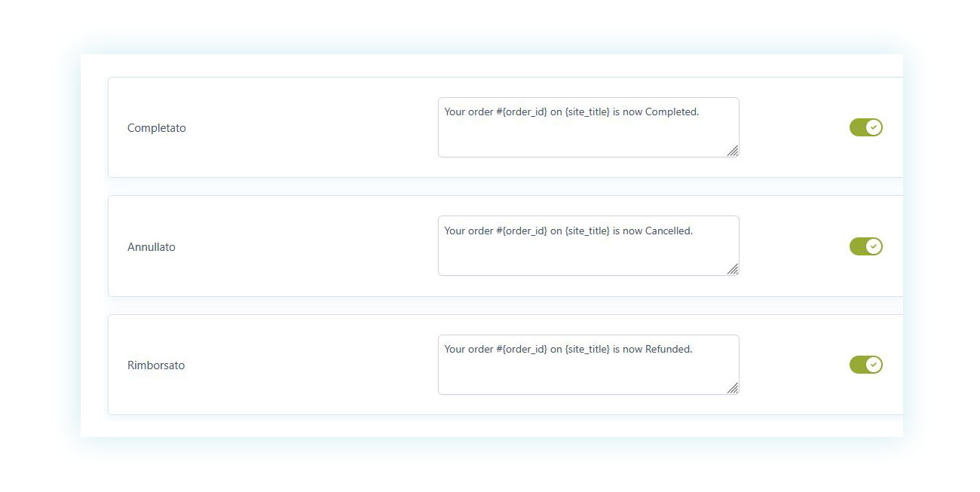
Task: Edit the Completed order message textarea
Action: coord(588,127)
